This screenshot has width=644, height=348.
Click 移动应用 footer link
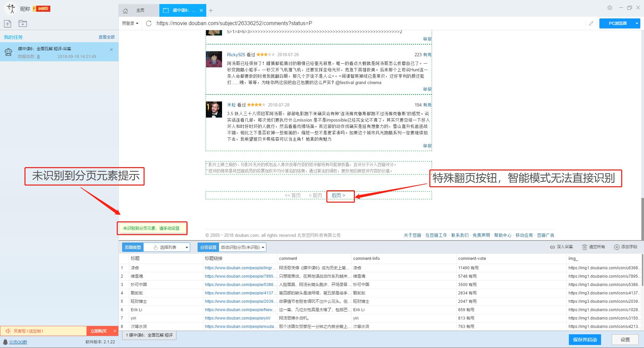click(x=524, y=235)
